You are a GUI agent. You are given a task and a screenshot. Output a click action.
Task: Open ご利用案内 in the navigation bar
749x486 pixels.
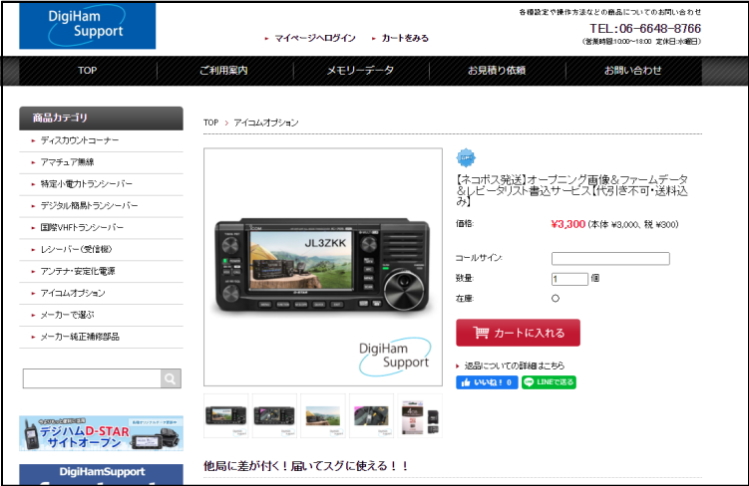pos(224,71)
